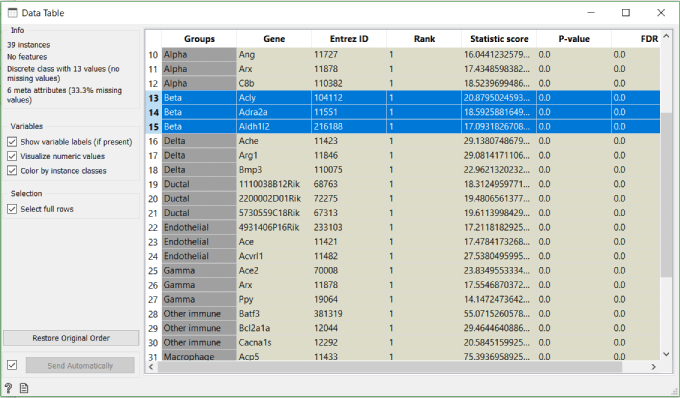Screen dimensions: 680x398
Task: Select row number 16 header
Action: click(x=153, y=141)
